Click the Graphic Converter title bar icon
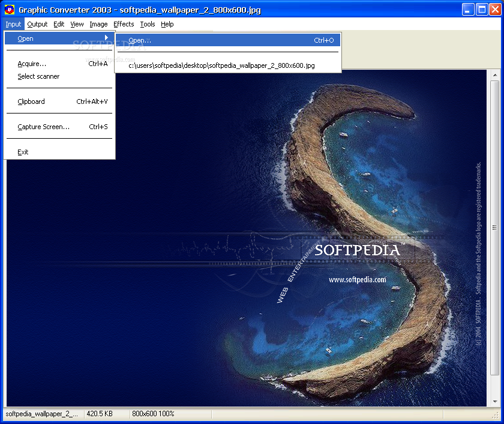 (x=10, y=10)
